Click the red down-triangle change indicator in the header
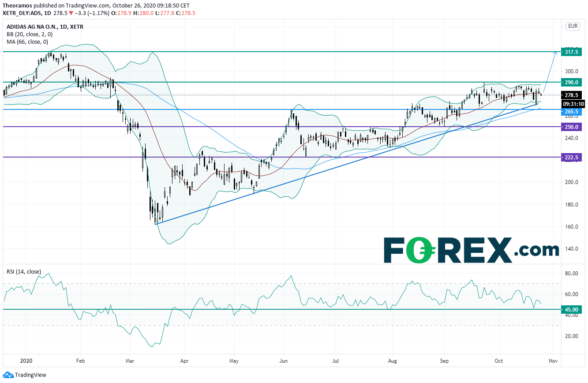Screen dimensions: 588x383 [71, 13]
